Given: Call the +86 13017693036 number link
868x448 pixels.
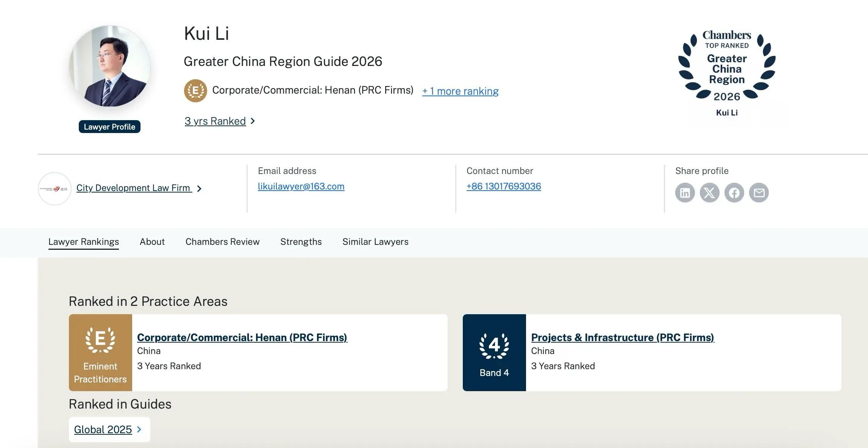Looking at the screenshot, I should pyautogui.click(x=503, y=186).
